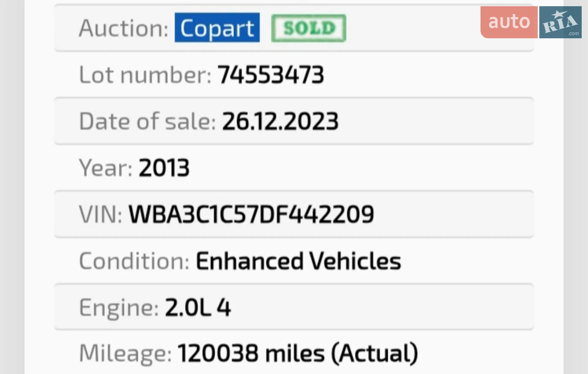
Task: Click the engine value 2.0L 4
Action: [x=198, y=307]
